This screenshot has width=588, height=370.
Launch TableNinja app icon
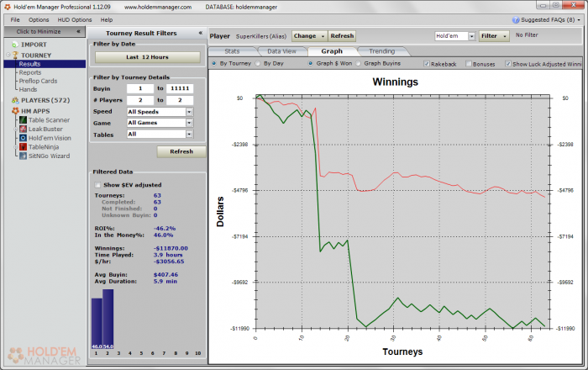click(23, 147)
